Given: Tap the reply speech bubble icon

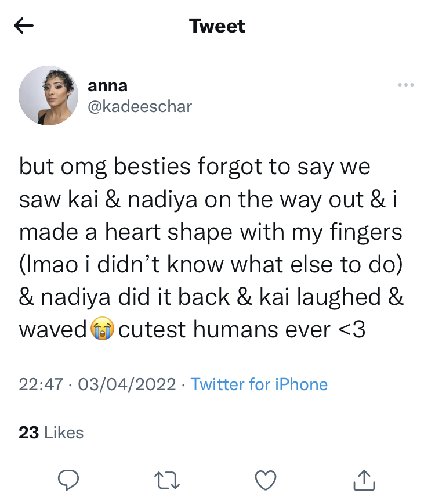Looking at the screenshot, I should tap(68, 480).
